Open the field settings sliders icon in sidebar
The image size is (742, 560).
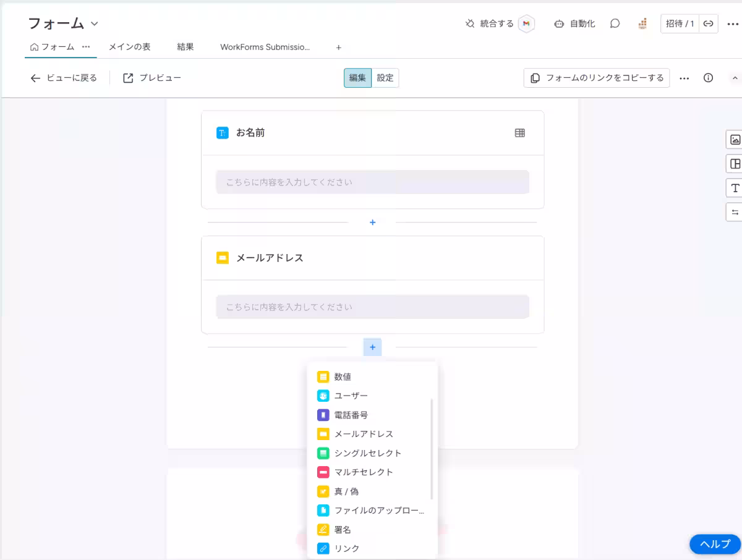pos(734,212)
